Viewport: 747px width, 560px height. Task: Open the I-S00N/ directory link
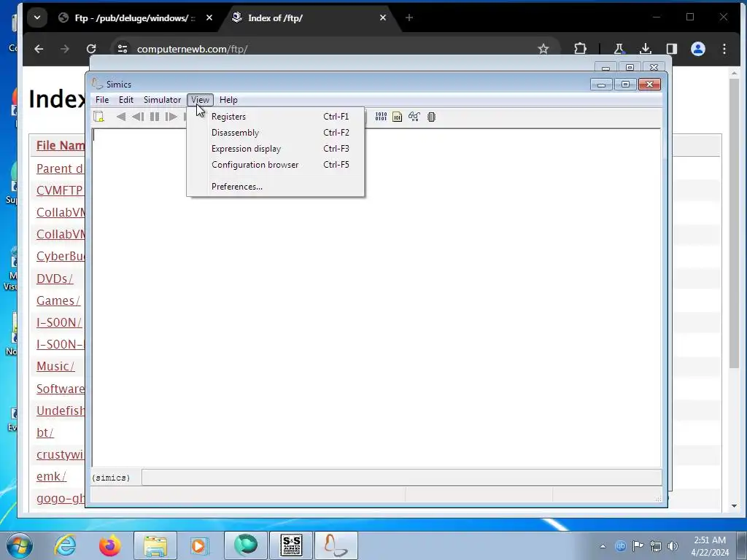(x=59, y=322)
